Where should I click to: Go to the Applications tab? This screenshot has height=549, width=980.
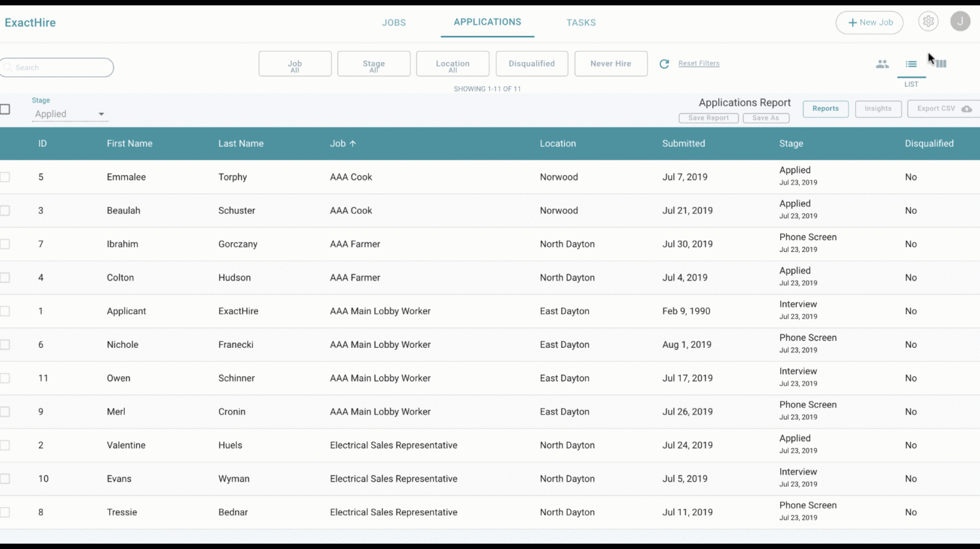[487, 22]
